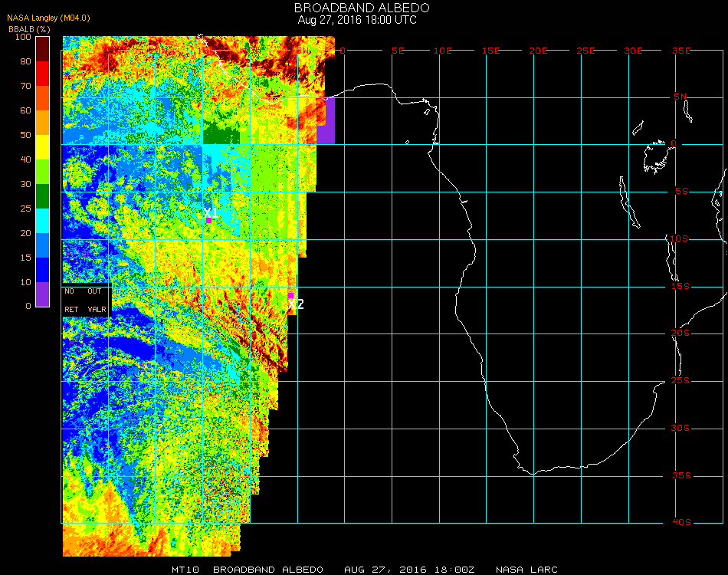Viewport: 728px width, 575px height.
Task: Click the 20E longitude label
Action: pos(539,51)
